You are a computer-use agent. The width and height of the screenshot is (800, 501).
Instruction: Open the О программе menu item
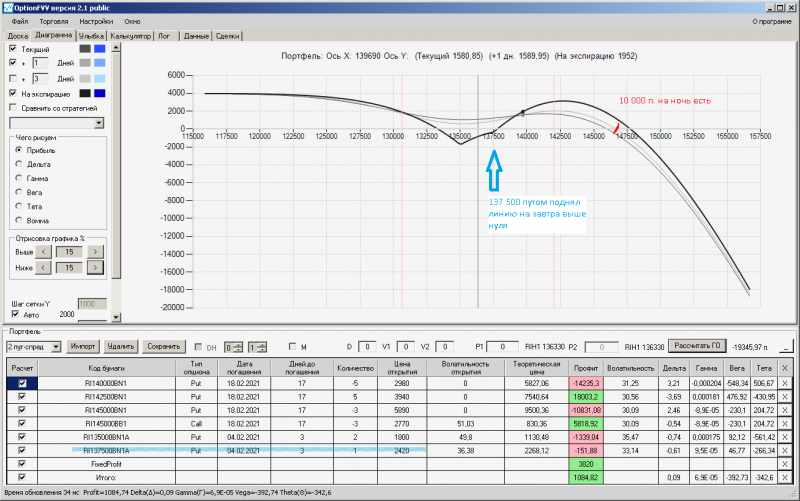772,21
